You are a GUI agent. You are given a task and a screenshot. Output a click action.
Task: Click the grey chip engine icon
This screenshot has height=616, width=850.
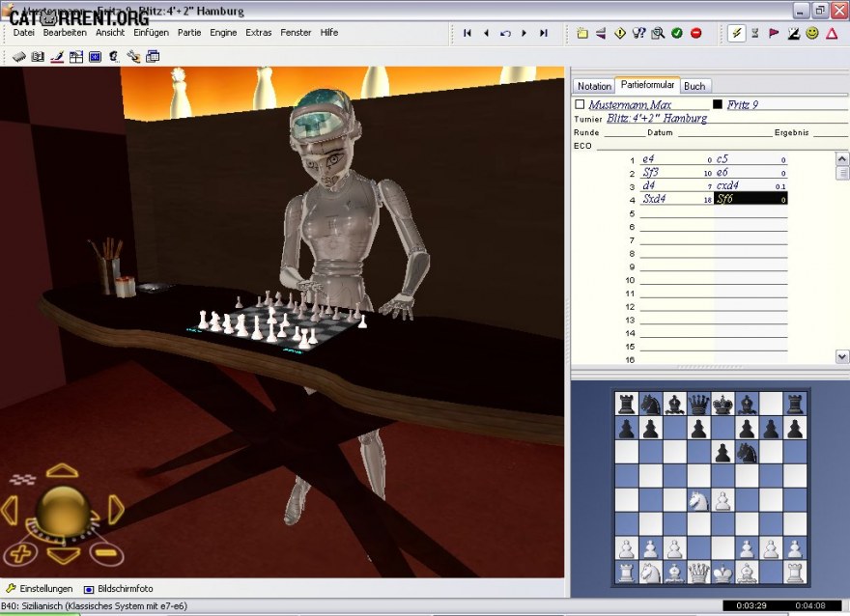[x=19, y=56]
